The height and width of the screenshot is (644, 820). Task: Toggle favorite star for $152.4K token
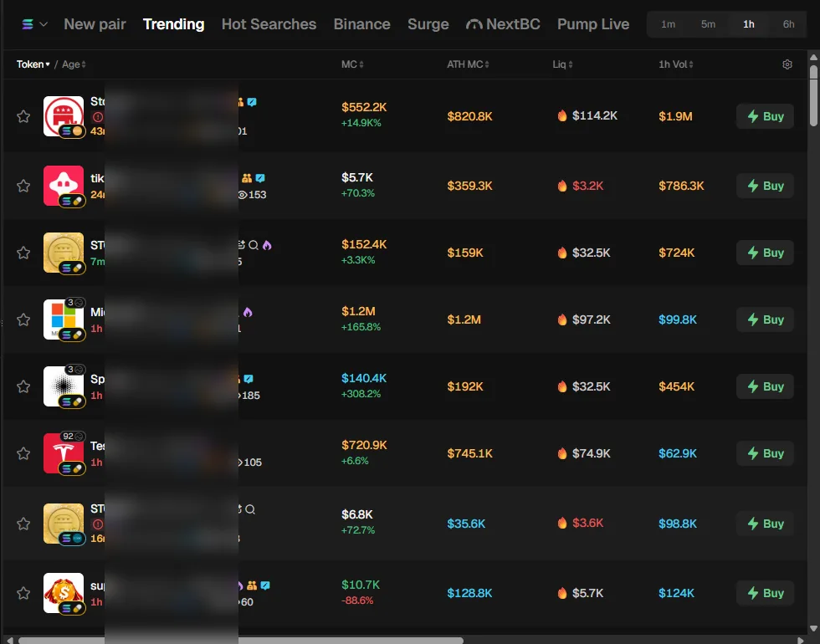tap(23, 253)
